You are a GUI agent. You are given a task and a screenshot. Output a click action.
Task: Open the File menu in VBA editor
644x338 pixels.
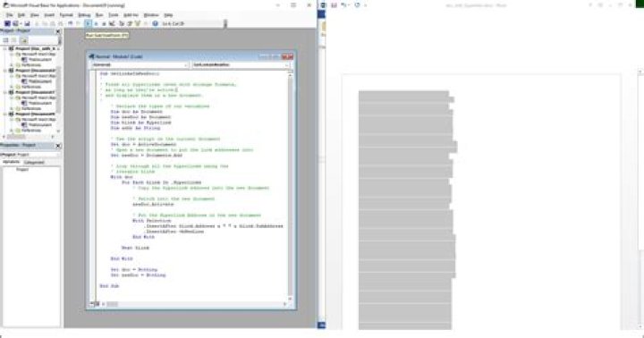[9, 15]
